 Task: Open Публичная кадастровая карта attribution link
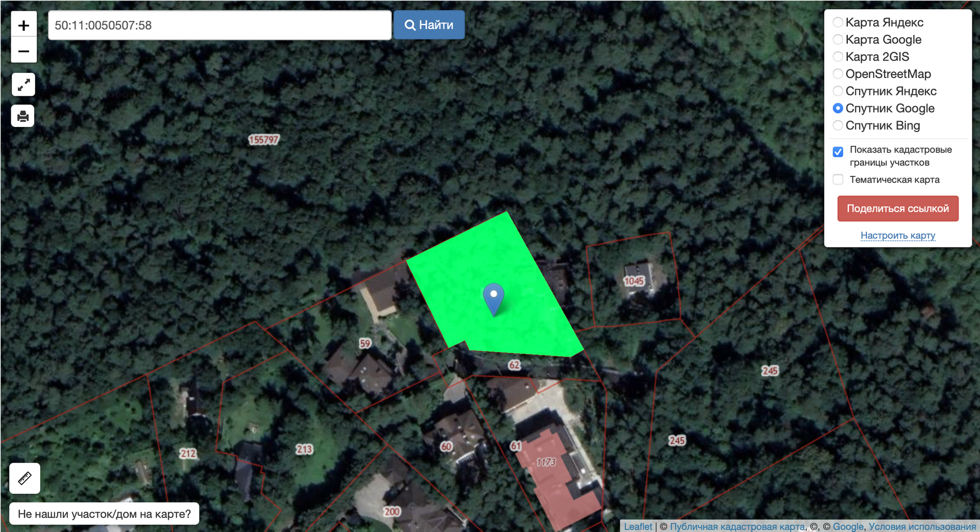coord(737,526)
